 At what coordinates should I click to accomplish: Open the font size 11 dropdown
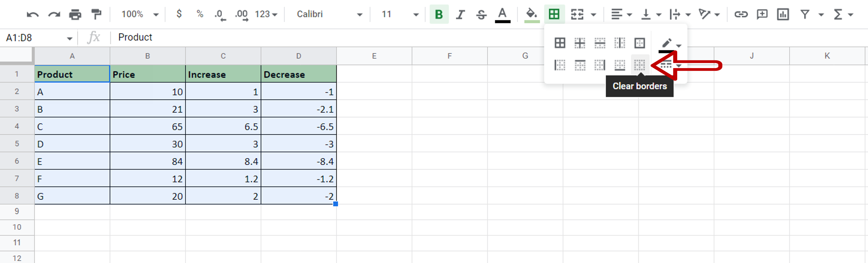[x=400, y=14]
